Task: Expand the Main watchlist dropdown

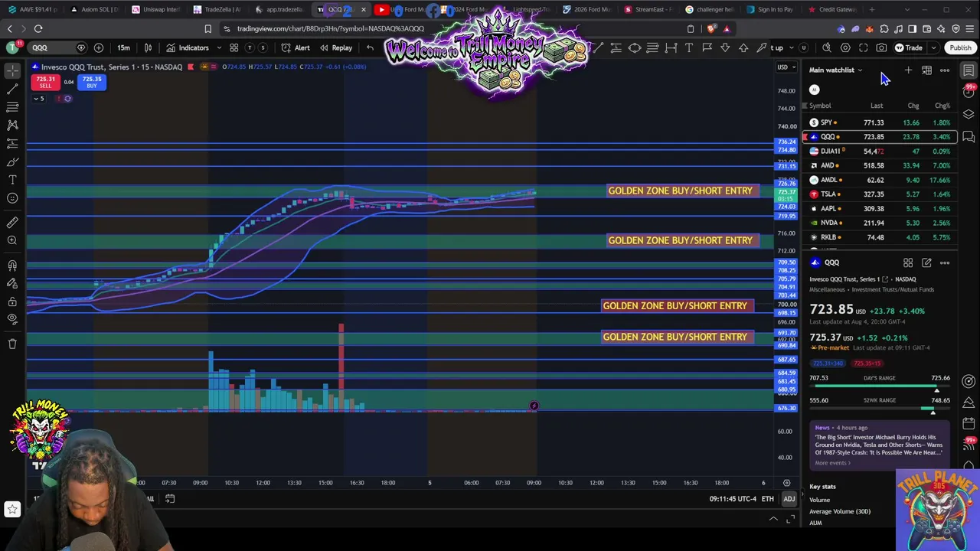Action: [x=835, y=70]
